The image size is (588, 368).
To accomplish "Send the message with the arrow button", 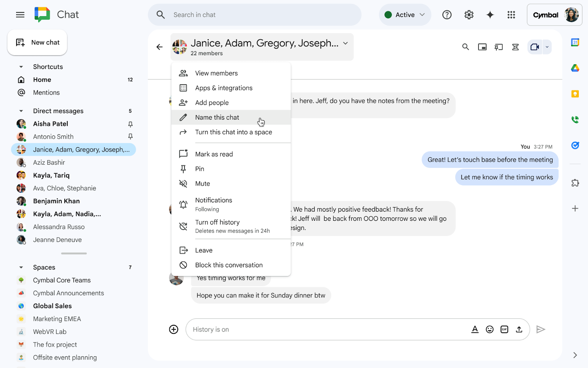I will (541, 329).
